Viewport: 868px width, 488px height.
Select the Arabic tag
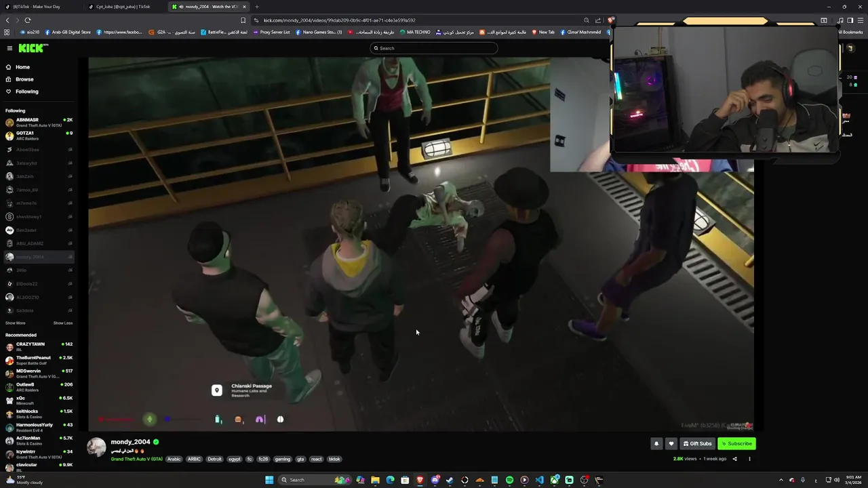(x=174, y=459)
